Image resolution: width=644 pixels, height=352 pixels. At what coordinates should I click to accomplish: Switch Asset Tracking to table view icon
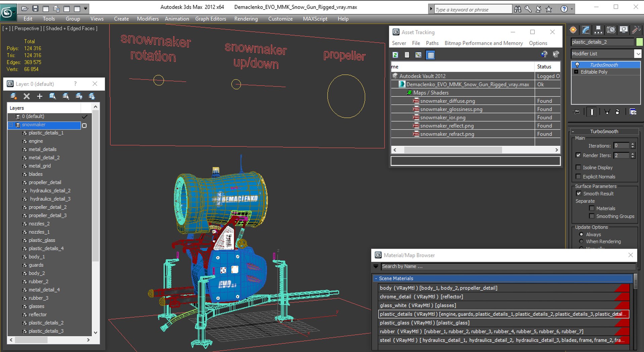point(431,55)
